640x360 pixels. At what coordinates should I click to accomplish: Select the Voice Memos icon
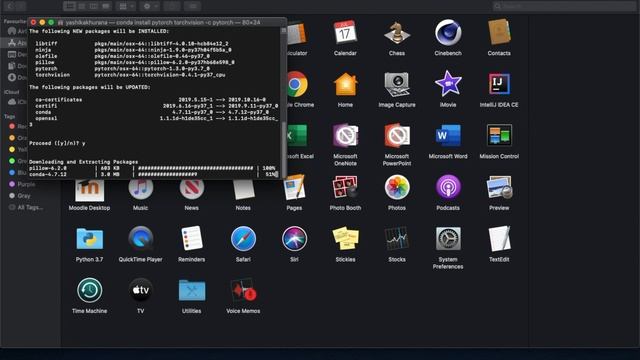pos(243,290)
